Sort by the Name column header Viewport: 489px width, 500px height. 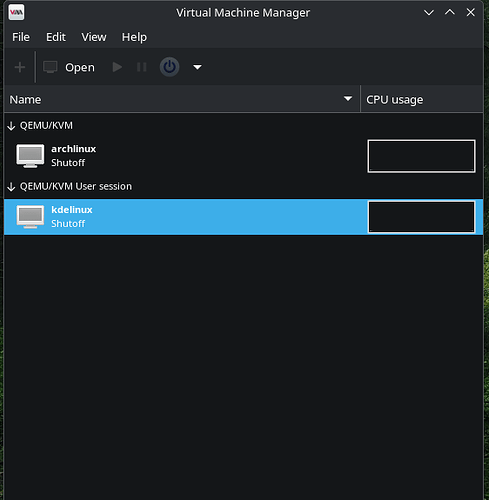(182, 99)
